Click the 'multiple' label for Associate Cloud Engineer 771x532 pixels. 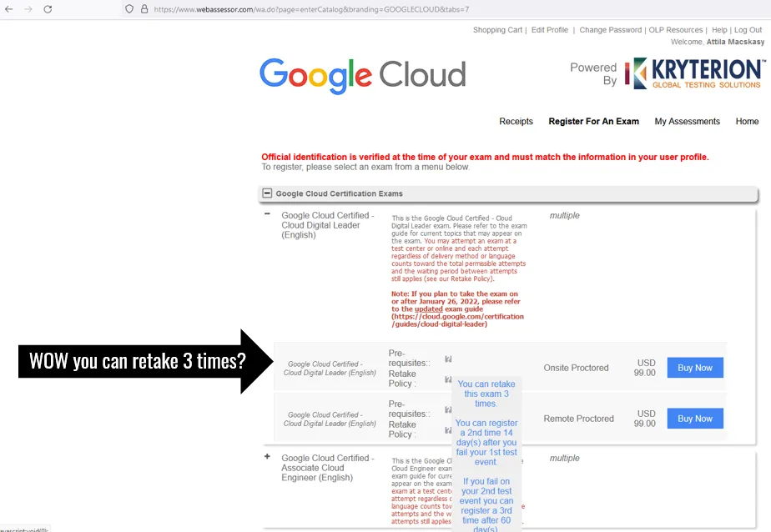pyautogui.click(x=564, y=459)
